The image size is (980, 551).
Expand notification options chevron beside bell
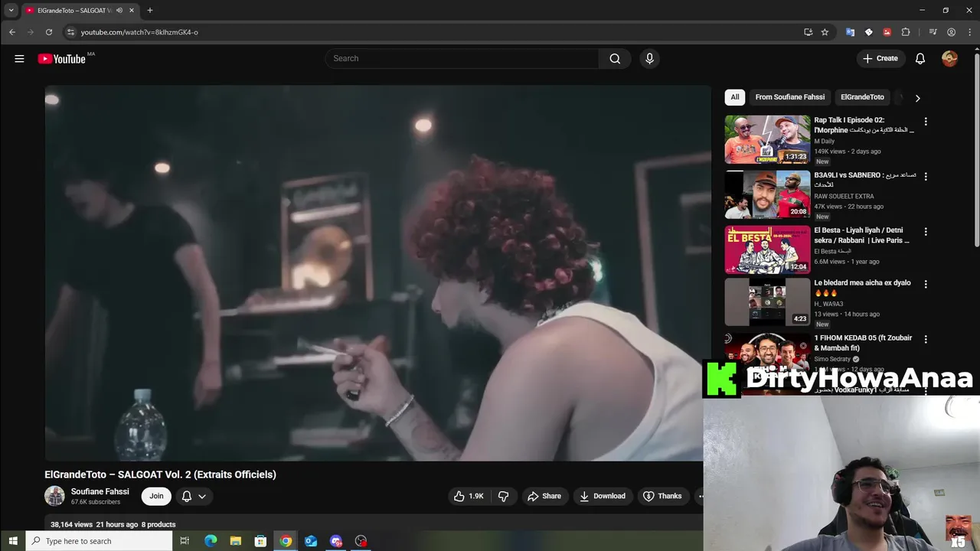[202, 496]
